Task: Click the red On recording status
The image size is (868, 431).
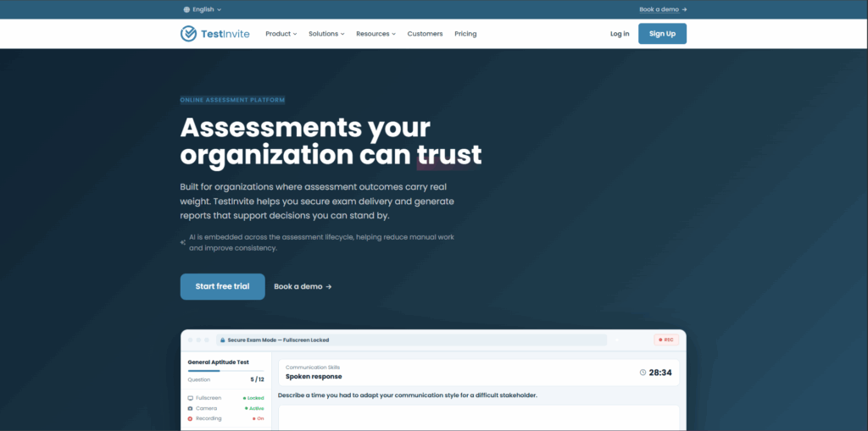Action: (258, 418)
